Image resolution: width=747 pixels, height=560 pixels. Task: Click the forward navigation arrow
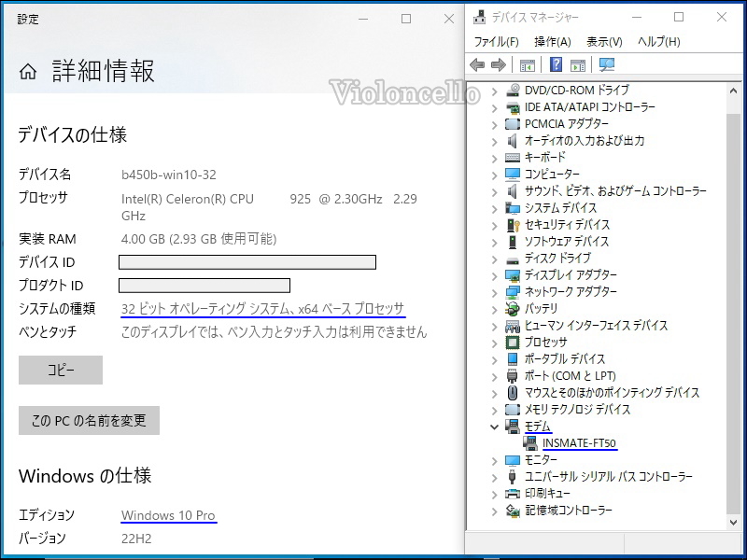click(499, 63)
